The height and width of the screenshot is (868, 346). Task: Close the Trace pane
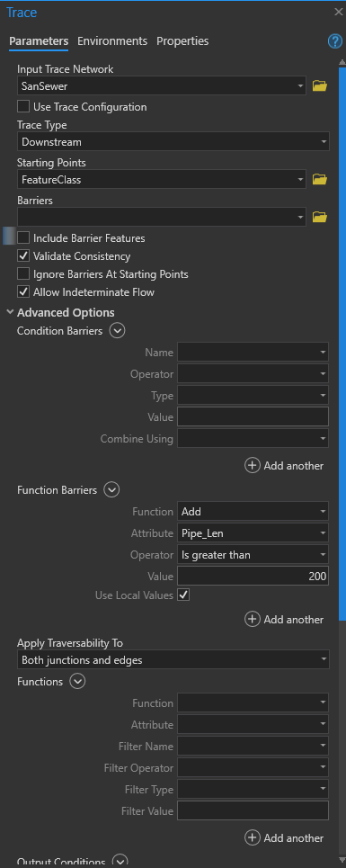click(x=338, y=12)
